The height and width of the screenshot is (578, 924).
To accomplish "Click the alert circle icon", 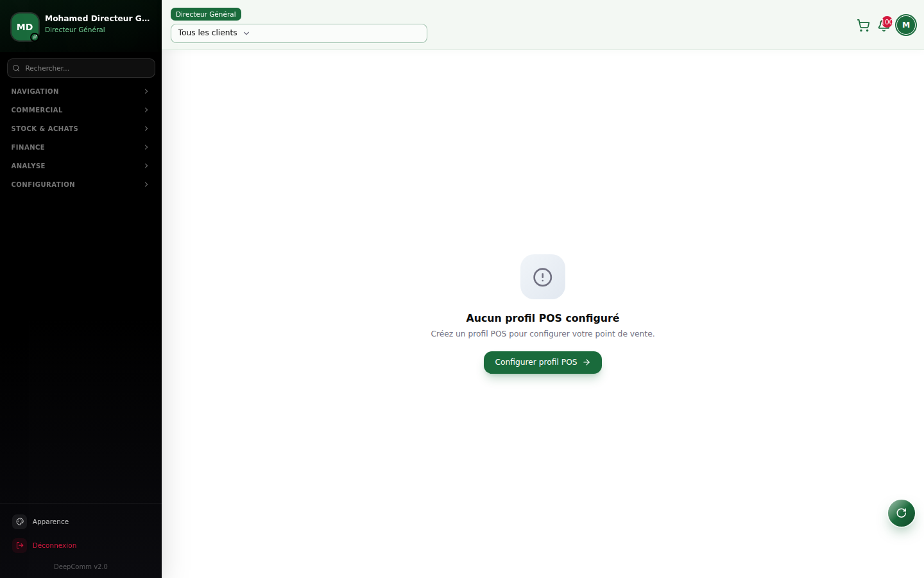I will tap(543, 277).
